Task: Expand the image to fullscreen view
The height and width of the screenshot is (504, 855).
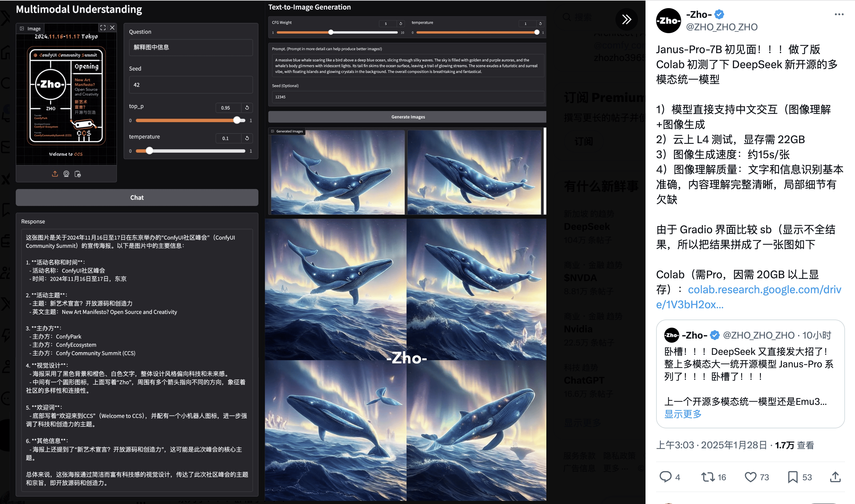Action: pos(103,28)
